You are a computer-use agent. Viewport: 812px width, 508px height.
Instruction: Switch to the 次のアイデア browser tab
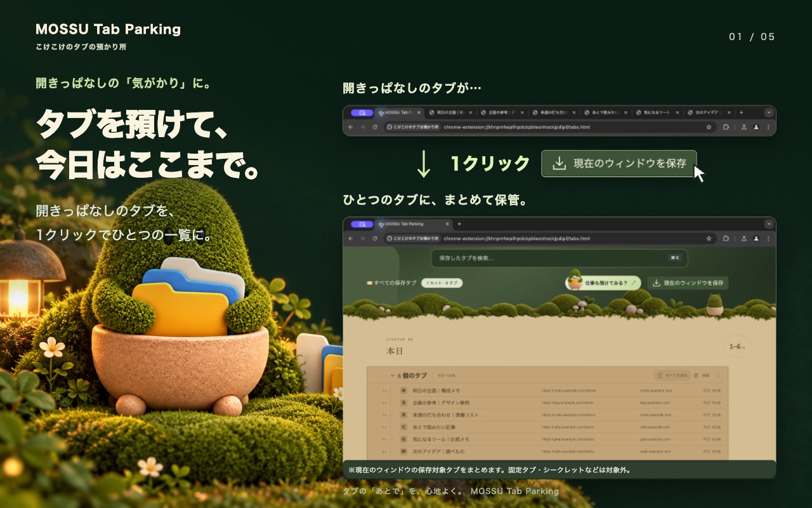(x=709, y=112)
